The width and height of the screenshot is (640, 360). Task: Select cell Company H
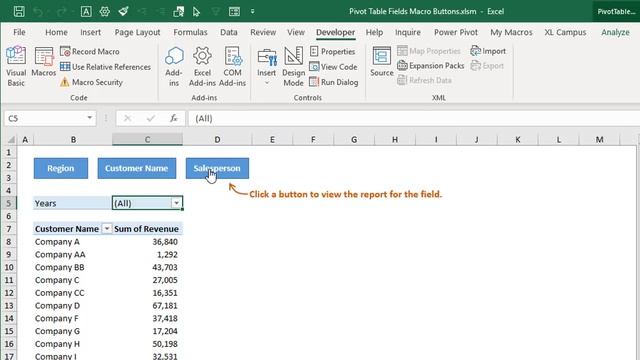pyautogui.click(x=73, y=344)
